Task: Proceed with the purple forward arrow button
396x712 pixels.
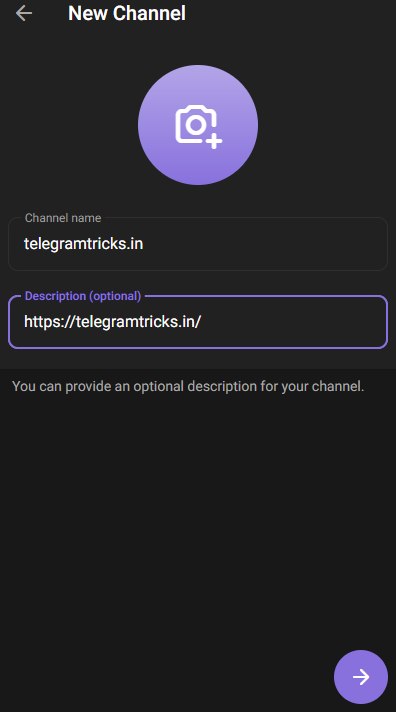Action: coord(361,677)
